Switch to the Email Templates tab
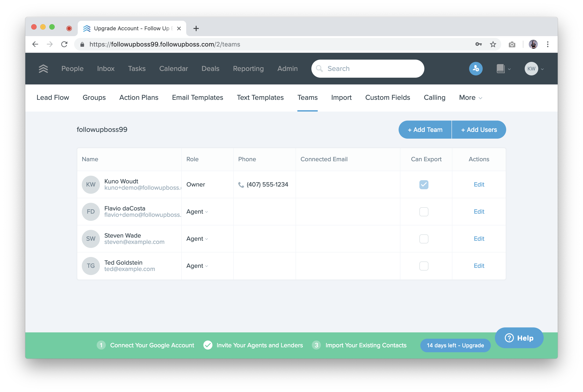Viewport: 583px width, 392px height. (197, 98)
